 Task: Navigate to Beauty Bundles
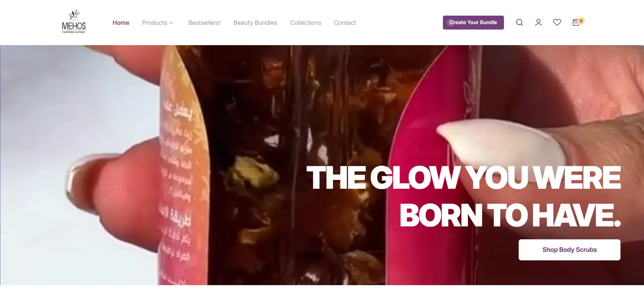(255, 23)
